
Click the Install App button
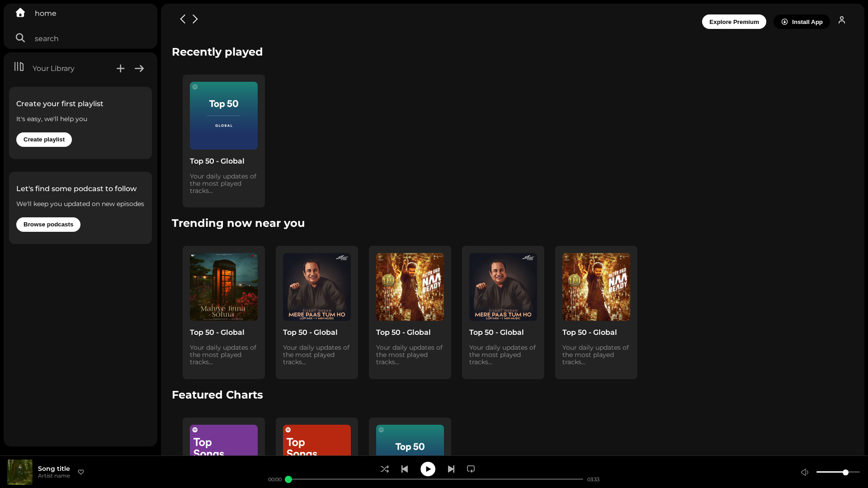pos(802,22)
